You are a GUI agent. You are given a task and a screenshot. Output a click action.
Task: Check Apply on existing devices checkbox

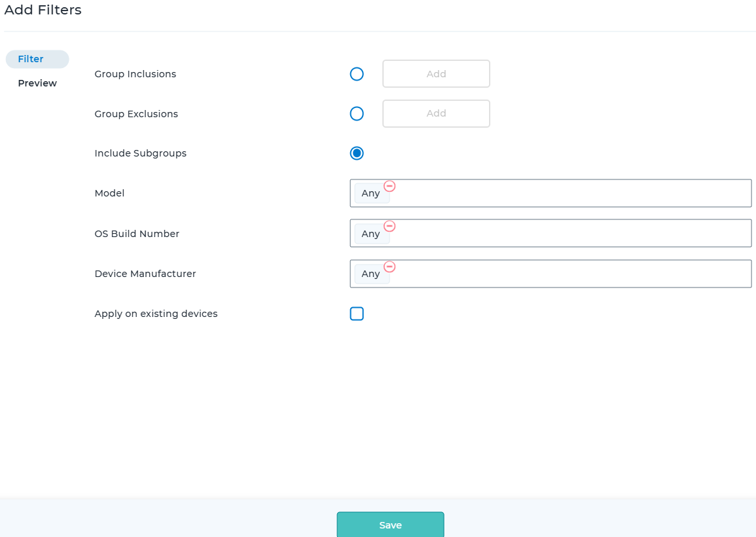tap(357, 314)
